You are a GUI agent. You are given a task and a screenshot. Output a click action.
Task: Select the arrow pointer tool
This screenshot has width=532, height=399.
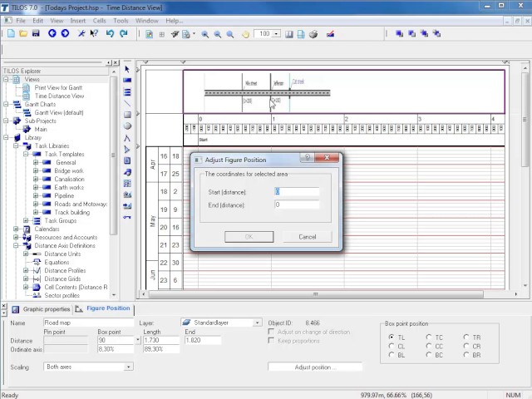[x=127, y=68]
